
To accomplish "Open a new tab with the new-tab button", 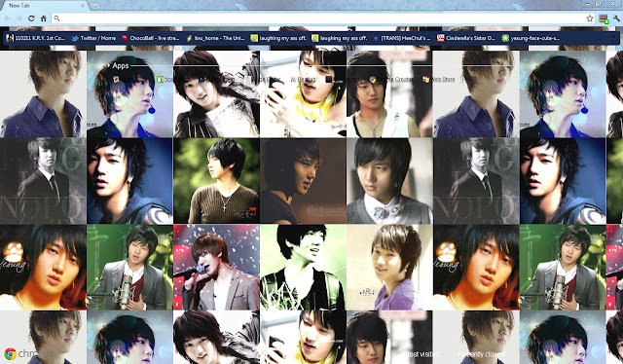I will (95, 6).
